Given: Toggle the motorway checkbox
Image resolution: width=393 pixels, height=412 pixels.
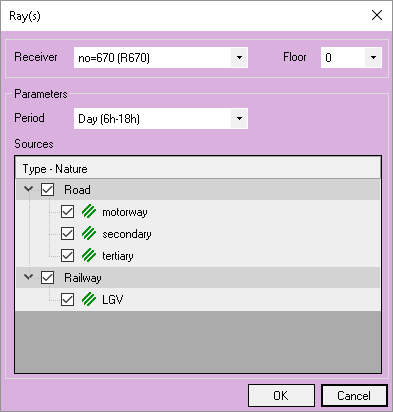Looking at the screenshot, I should click(x=67, y=212).
